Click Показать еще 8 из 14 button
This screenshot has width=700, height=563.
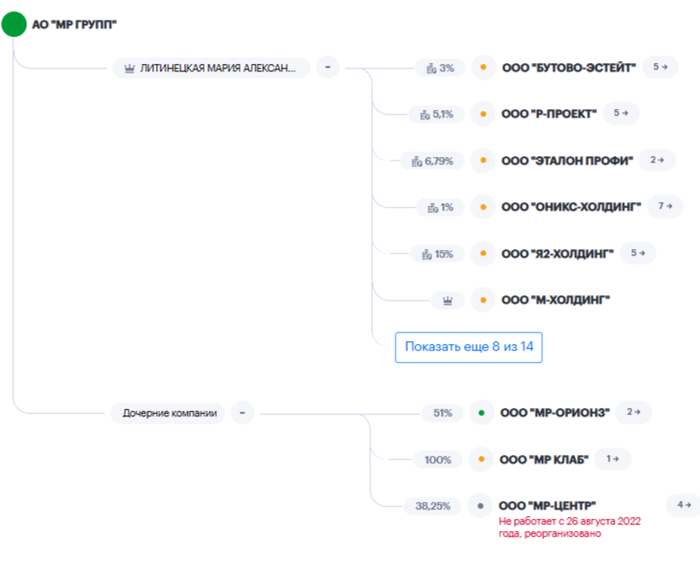pyautogui.click(x=468, y=347)
